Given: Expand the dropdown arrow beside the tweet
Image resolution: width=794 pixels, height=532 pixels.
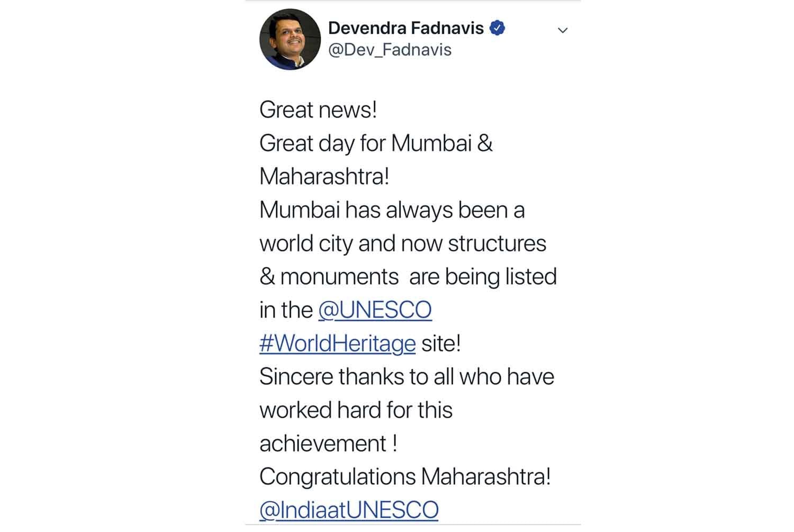Looking at the screenshot, I should 563,30.
